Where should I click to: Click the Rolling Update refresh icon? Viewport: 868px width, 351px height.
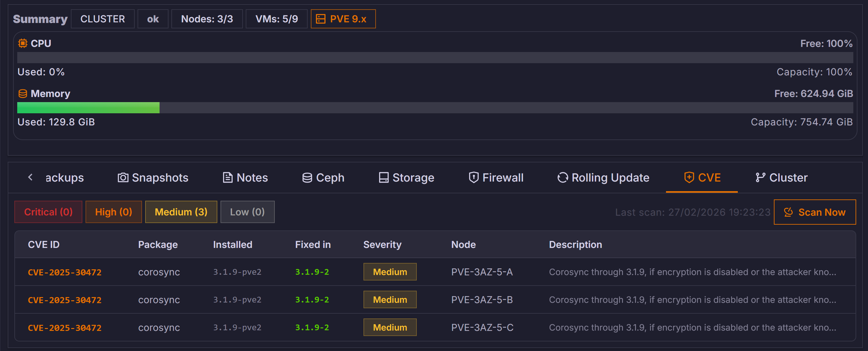tap(562, 177)
